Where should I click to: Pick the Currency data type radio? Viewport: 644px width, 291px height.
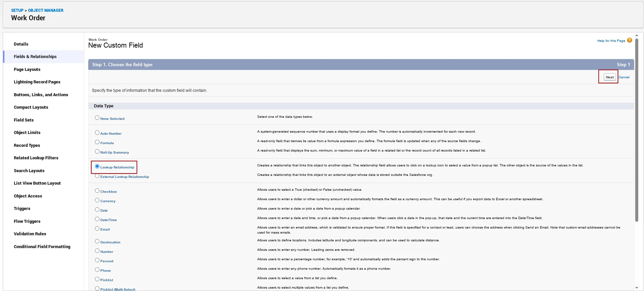(x=97, y=200)
